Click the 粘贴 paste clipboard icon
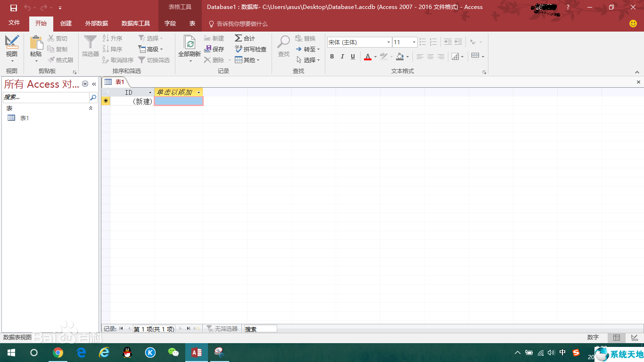This screenshot has width=644, height=362. coord(36,42)
